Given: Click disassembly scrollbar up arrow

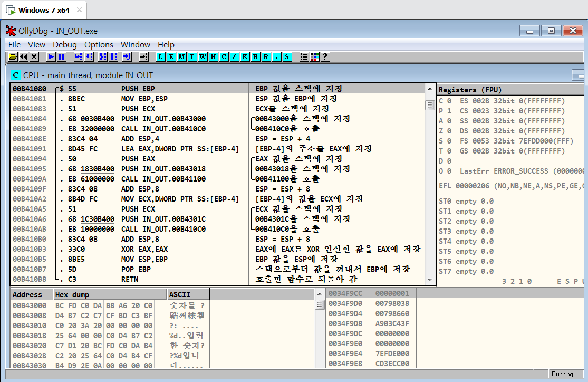Looking at the screenshot, I should pos(430,89).
